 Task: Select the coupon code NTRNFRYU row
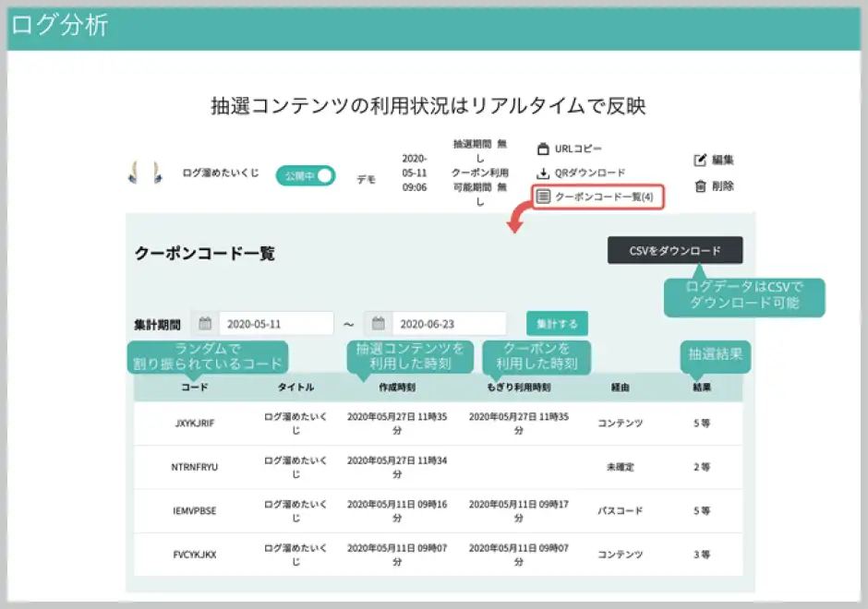pyautogui.click(x=194, y=467)
